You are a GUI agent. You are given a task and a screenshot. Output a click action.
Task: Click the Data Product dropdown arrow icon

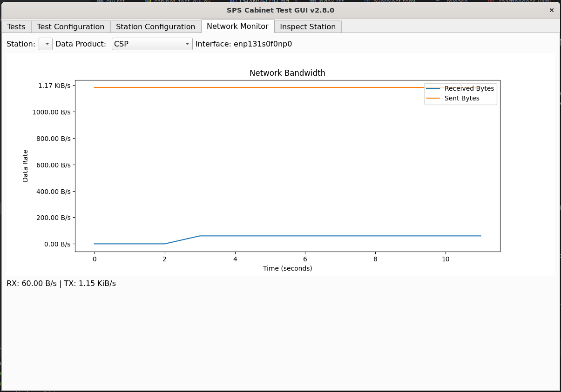[188, 44]
